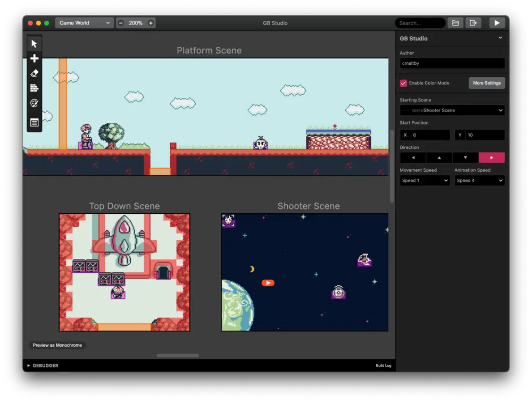Click the Author input field
This screenshot has width=532, height=402.
(x=452, y=63)
